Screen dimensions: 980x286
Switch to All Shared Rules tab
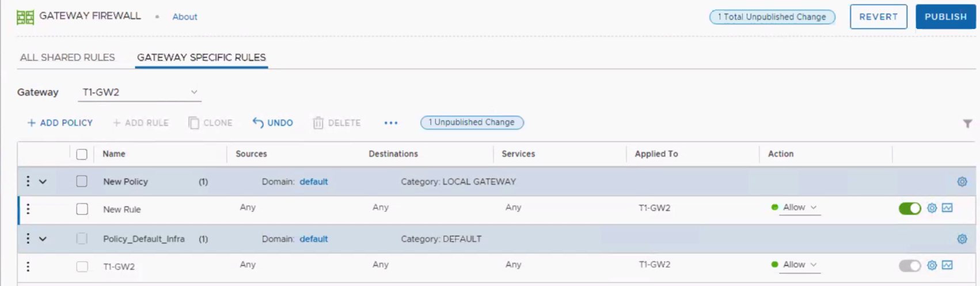[x=67, y=58]
